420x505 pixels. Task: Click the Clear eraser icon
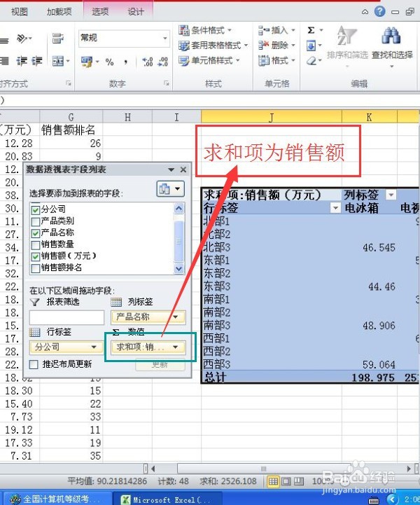click(311, 60)
